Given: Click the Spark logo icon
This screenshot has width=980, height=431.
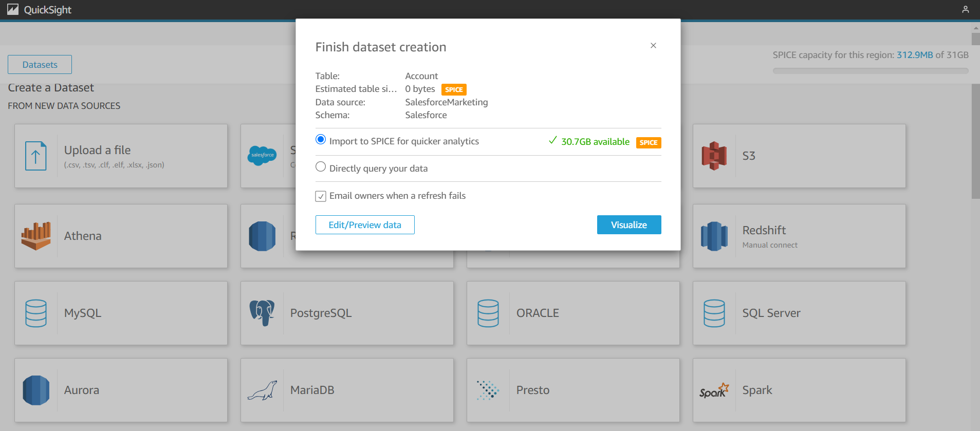Looking at the screenshot, I should pos(714,391).
